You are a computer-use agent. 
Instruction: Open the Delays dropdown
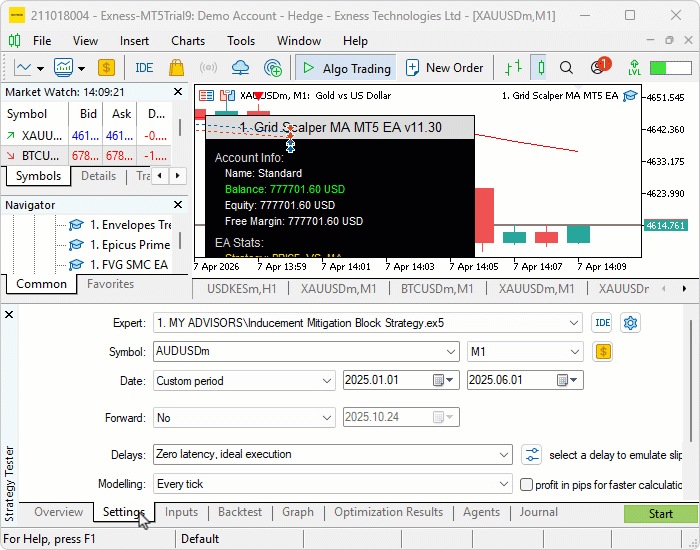click(504, 455)
